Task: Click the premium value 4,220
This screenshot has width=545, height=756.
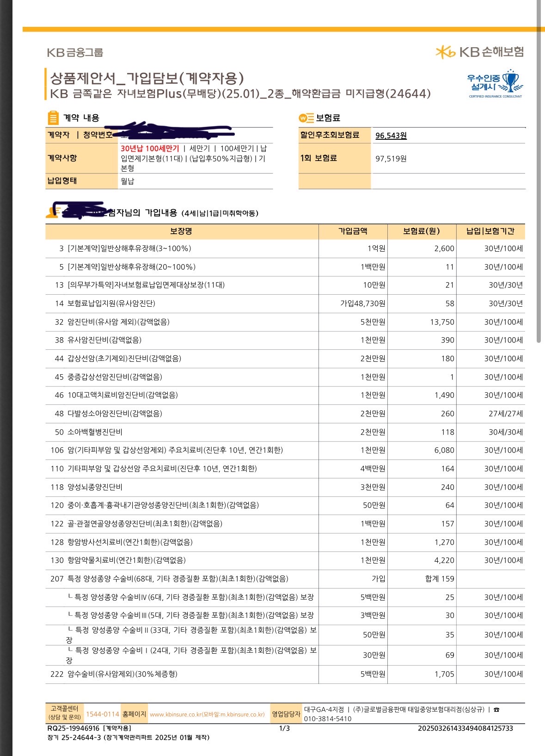Action: pos(444,560)
